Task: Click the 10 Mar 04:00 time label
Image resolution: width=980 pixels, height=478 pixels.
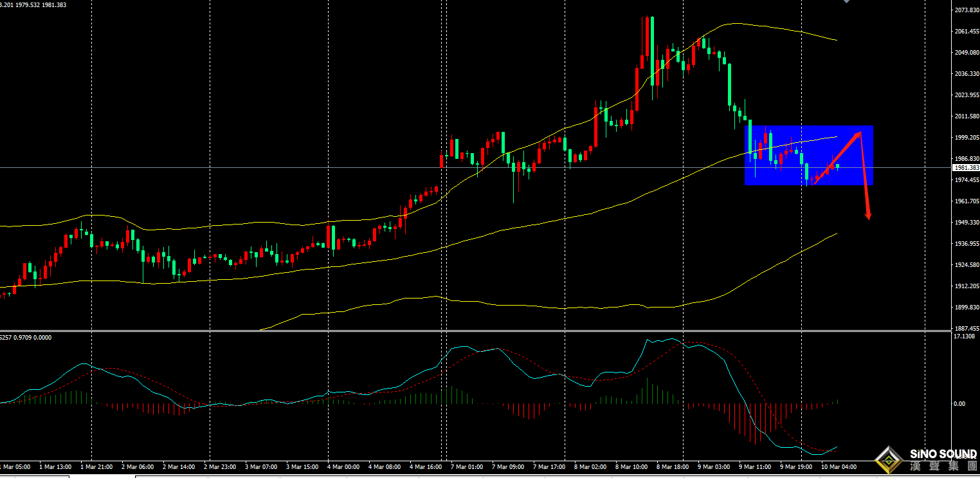Action: coord(839,466)
